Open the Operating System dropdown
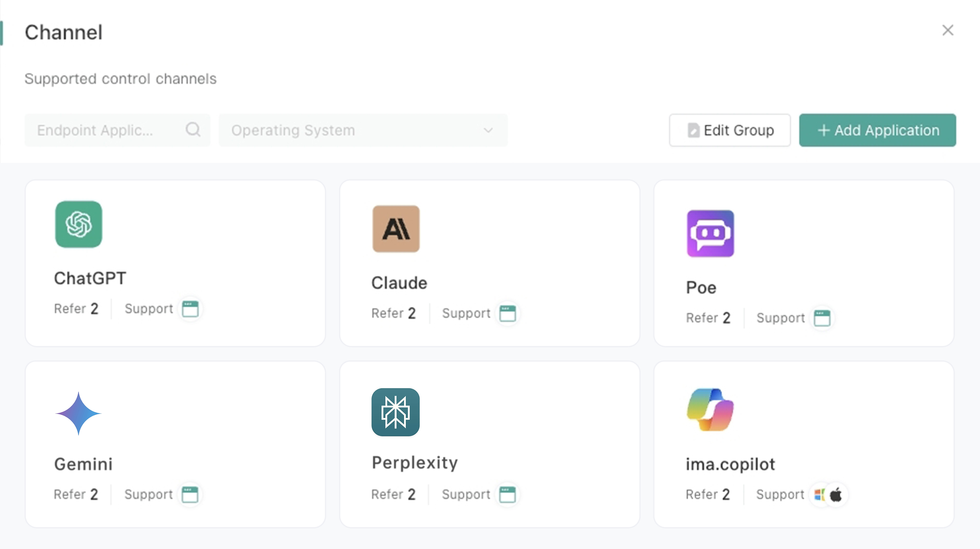The image size is (980, 549). click(x=363, y=130)
